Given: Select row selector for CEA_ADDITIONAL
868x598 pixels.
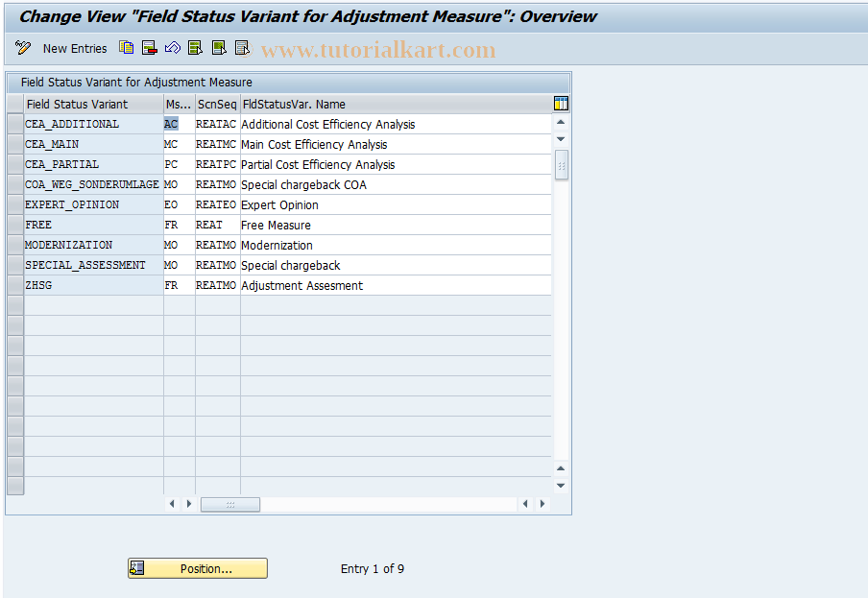Looking at the screenshot, I should pyautogui.click(x=15, y=124).
